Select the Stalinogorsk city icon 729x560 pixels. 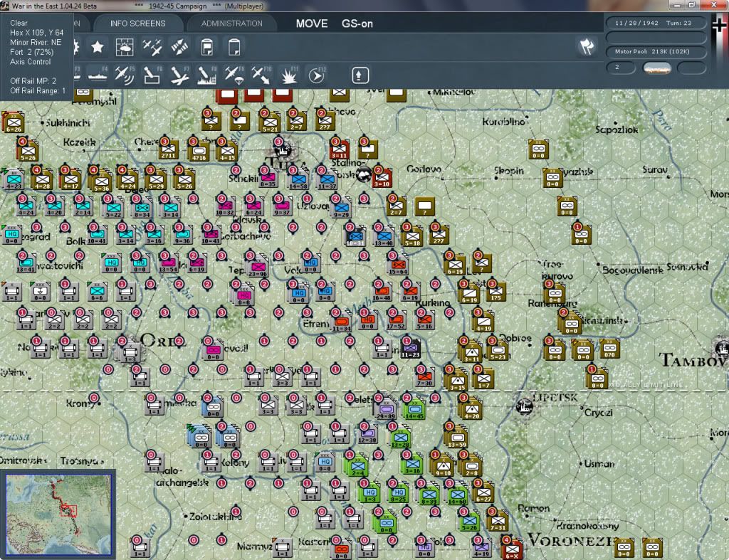pyautogui.click(x=363, y=174)
